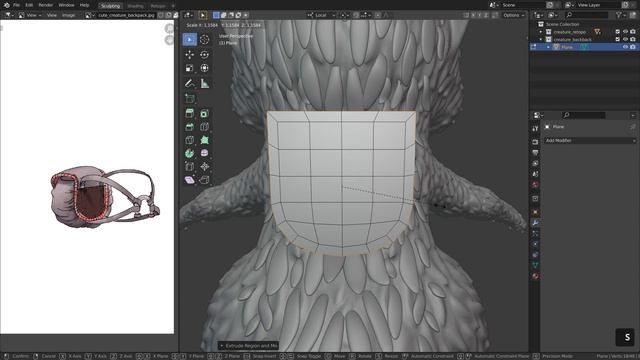Select the Measure tool
Screen dimensions: 640x360
coord(204,83)
